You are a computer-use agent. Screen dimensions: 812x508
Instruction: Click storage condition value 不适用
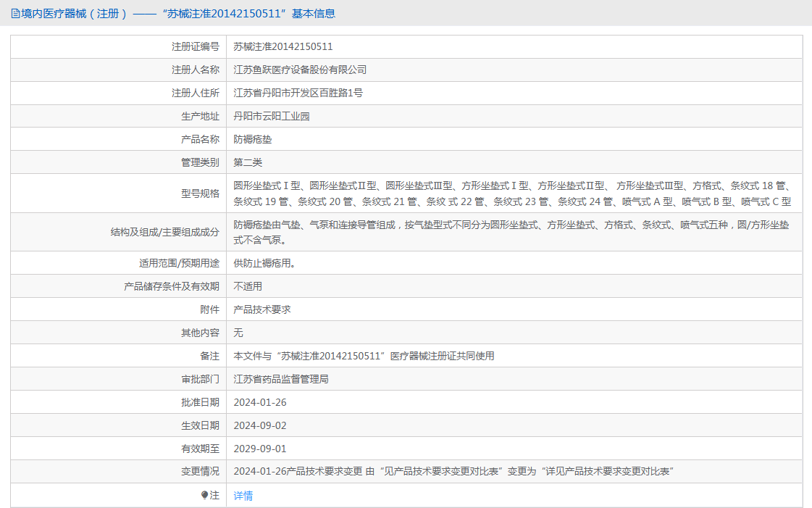point(248,286)
